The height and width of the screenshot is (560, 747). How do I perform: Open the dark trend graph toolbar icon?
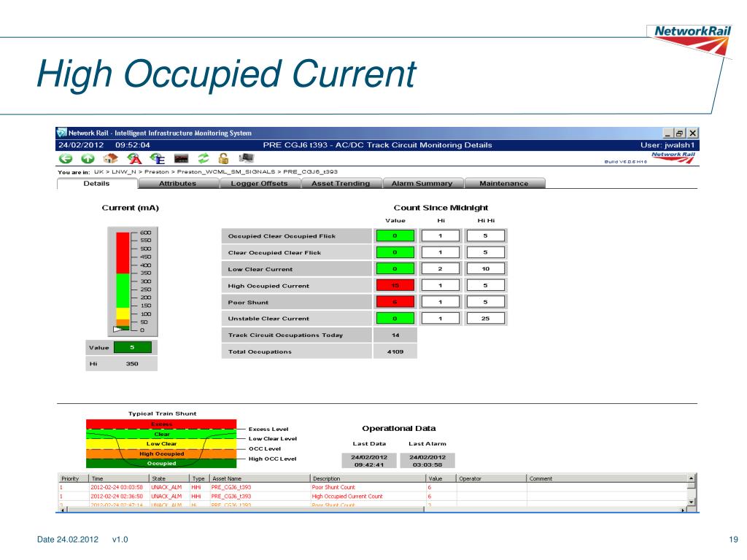(181, 158)
